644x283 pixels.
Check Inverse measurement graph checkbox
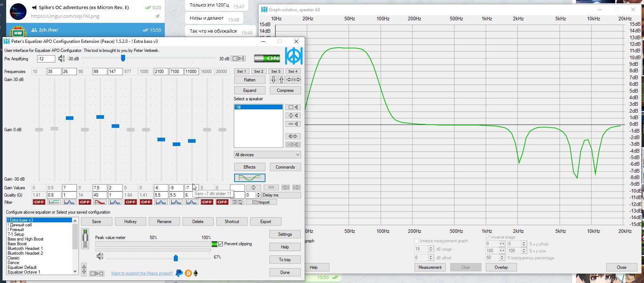pyautogui.click(x=417, y=241)
